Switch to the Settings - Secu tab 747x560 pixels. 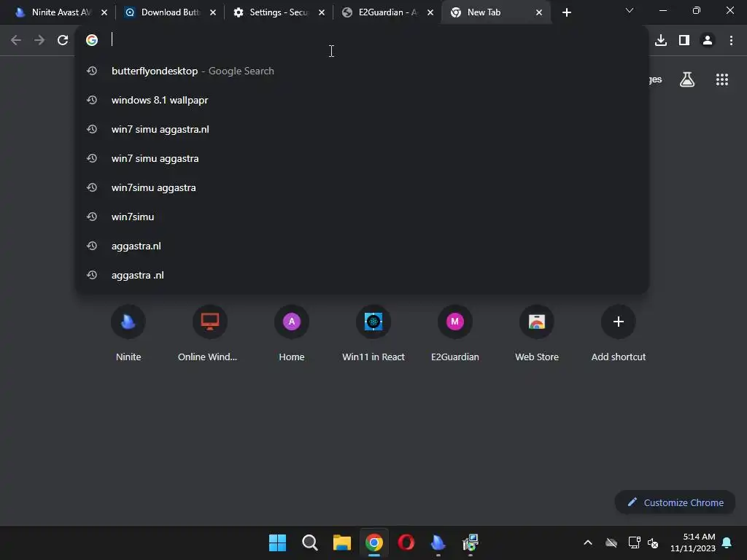[279, 12]
